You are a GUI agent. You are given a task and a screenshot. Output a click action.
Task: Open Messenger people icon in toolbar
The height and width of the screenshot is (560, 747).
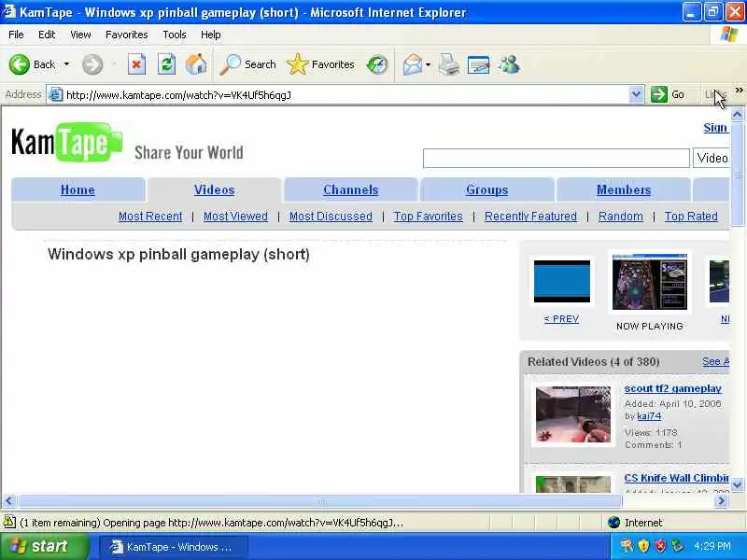509,64
